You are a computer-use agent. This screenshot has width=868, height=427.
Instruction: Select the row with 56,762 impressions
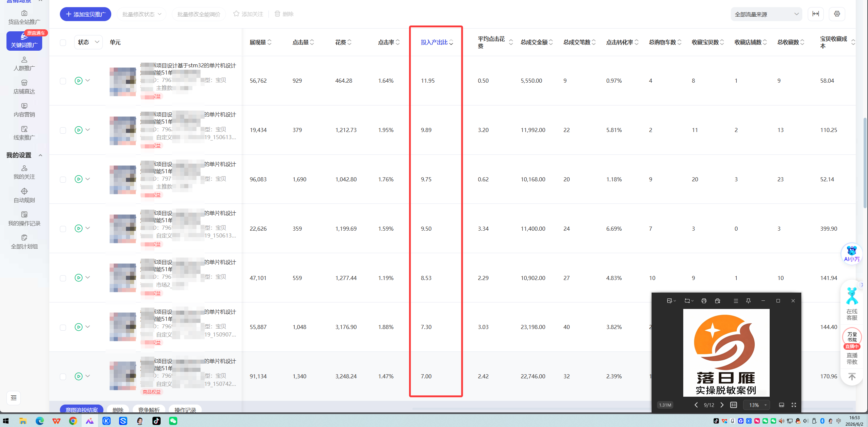click(x=63, y=81)
